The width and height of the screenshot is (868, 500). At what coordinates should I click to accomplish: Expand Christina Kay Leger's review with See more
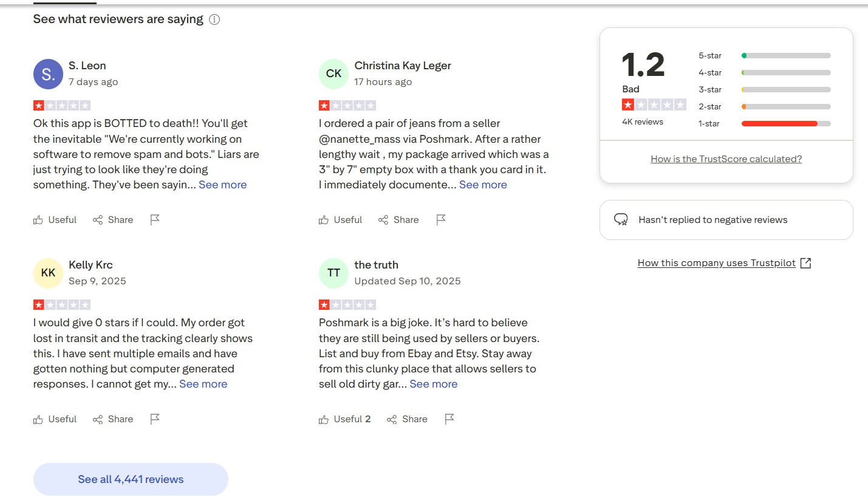[x=483, y=185]
